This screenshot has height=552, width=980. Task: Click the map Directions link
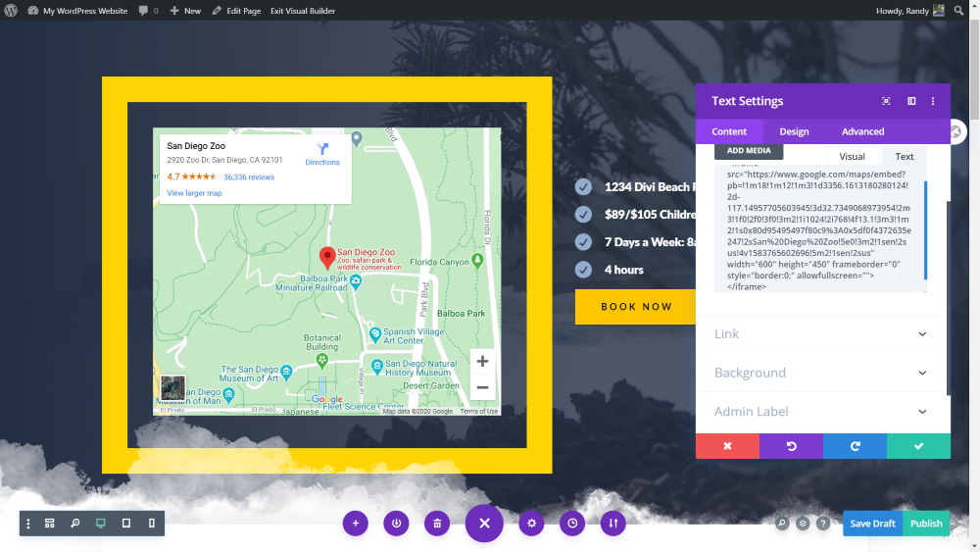click(x=322, y=154)
